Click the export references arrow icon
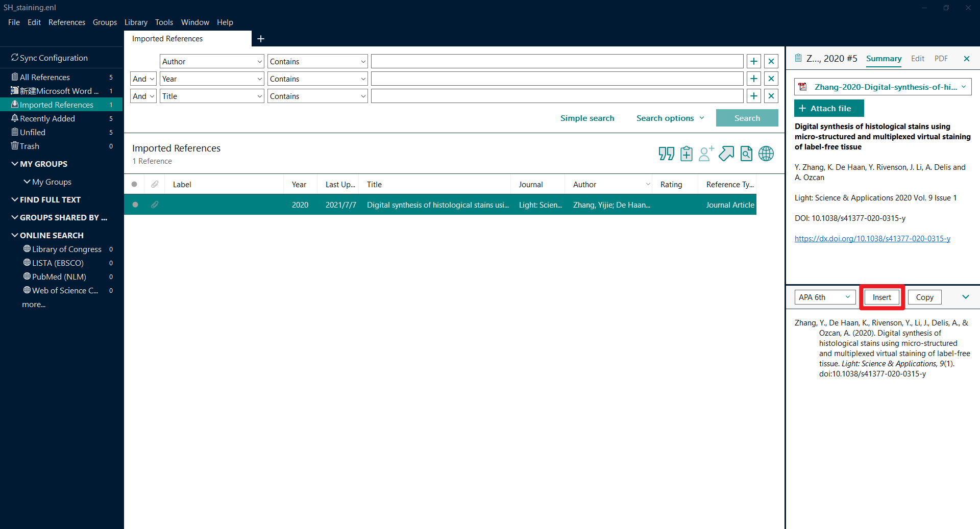Screen dimensions: 980x529 [726, 154]
